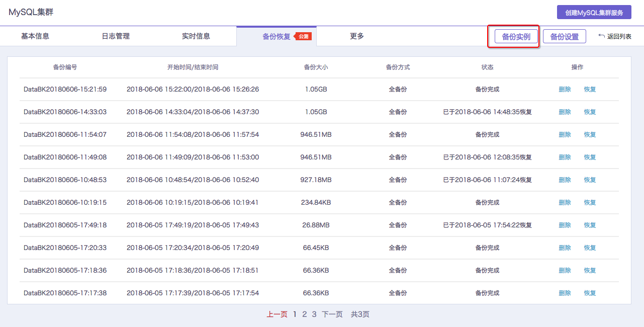The height and width of the screenshot is (327, 644).
Task: Open the 更多 tab
Action: pos(357,36)
